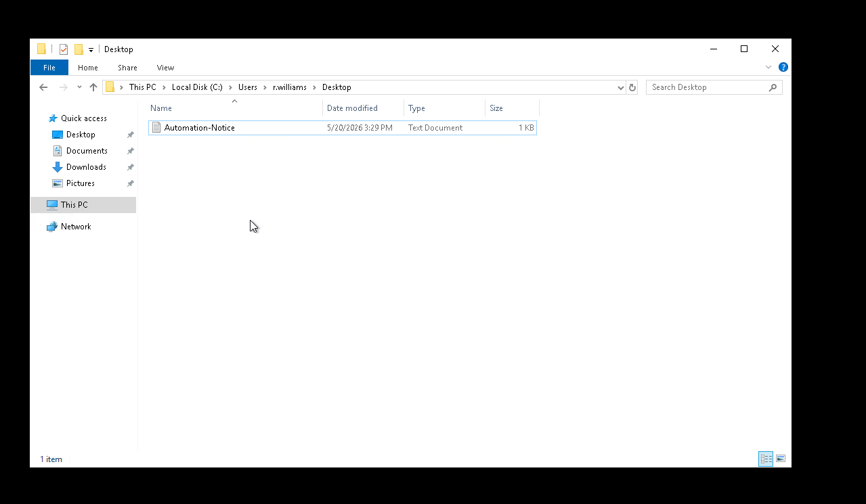
Task: Go forward with the right arrow
Action: (64, 87)
